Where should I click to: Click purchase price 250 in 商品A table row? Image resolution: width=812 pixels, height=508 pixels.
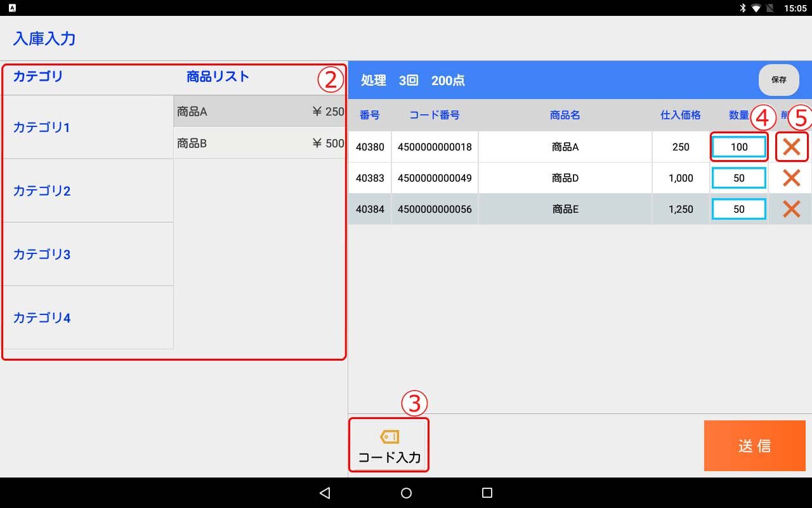[681, 147]
